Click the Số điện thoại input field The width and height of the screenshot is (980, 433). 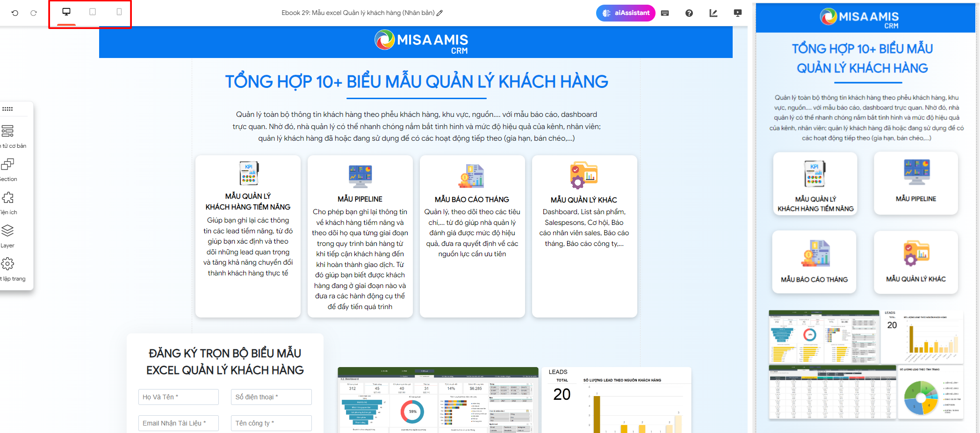[x=271, y=397]
